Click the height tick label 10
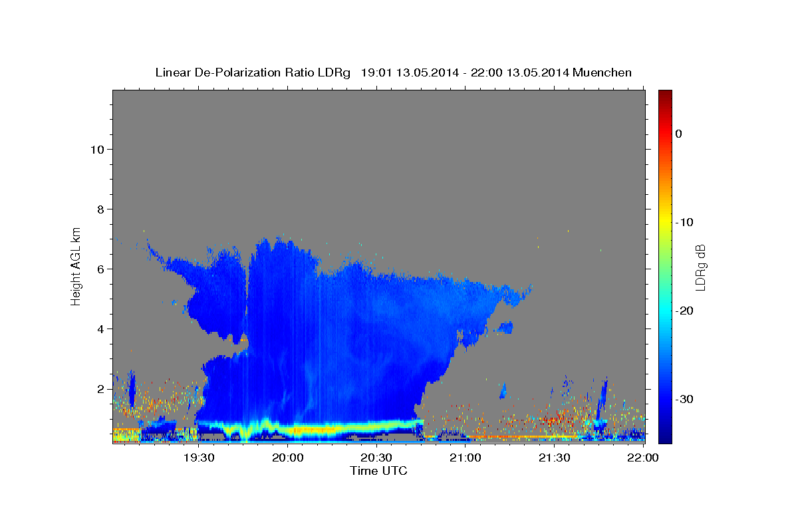798x532 pixels. [x=97, y=149]
